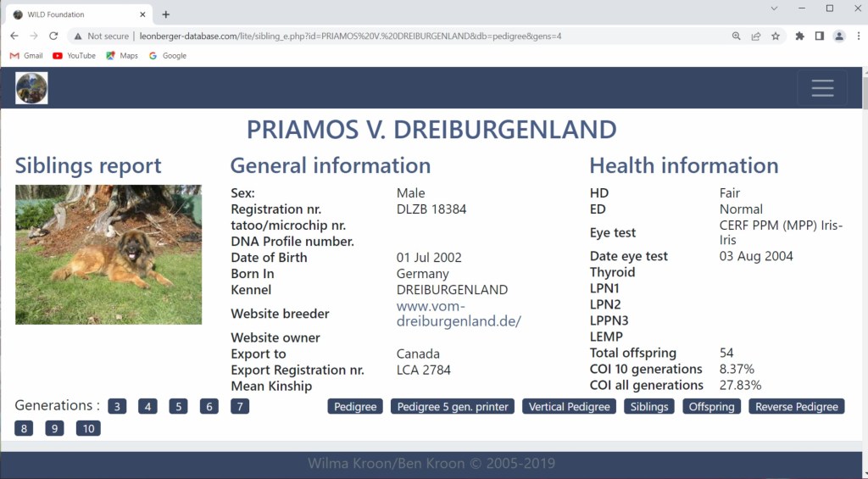Image resolution: width=868 pixels, height=479 pixels.
Task: Toggle the browser side panel icon
Action: pos(820,36)
